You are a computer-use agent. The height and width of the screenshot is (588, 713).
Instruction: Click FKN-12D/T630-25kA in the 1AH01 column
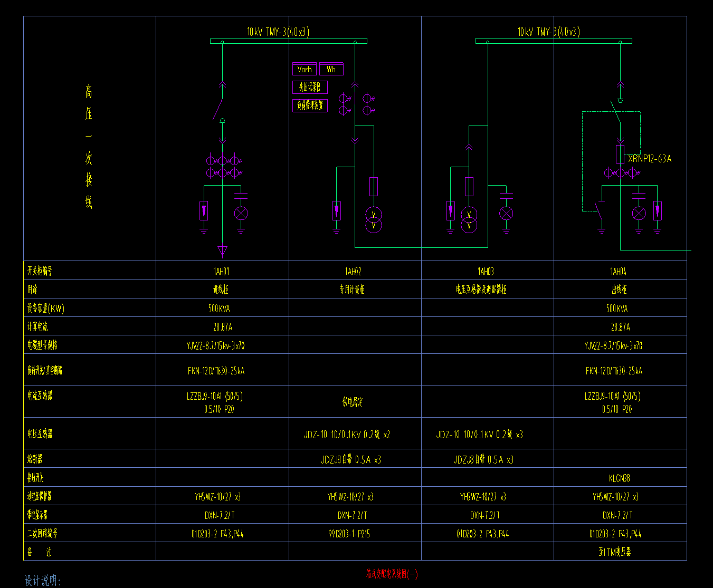(216, 371)
